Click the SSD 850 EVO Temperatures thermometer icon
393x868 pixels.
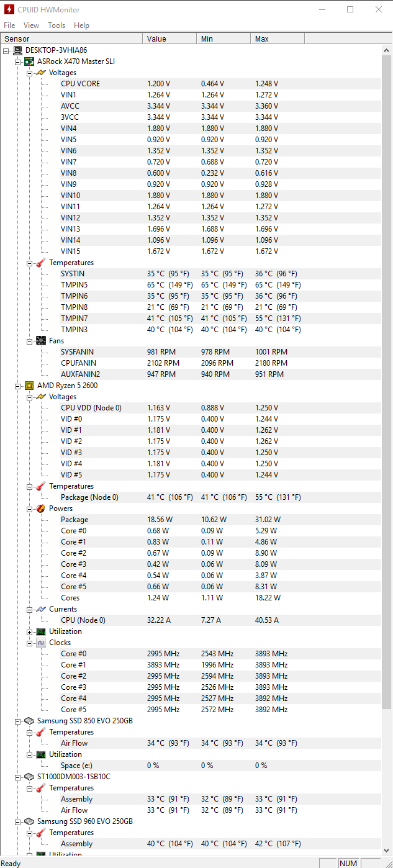pos(41,732)
